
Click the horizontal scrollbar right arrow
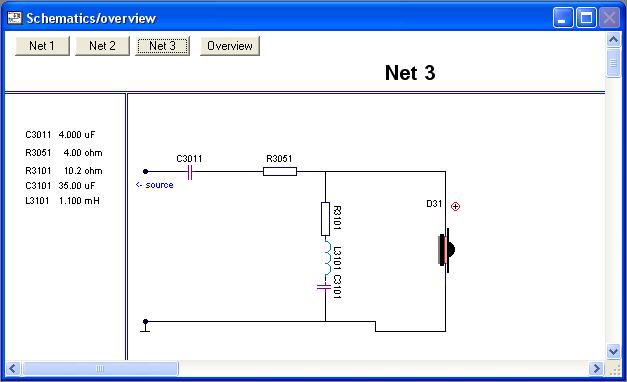[x=596, y=368]
